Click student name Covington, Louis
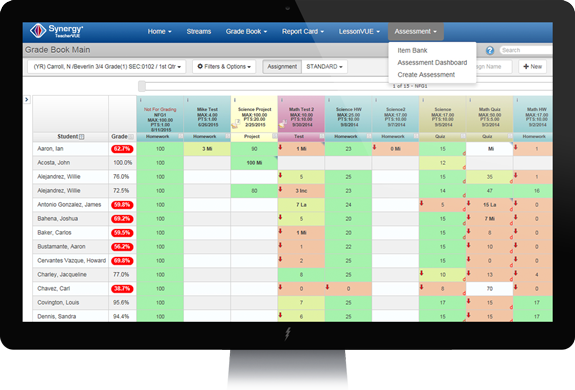 click(x=58, y=303)
